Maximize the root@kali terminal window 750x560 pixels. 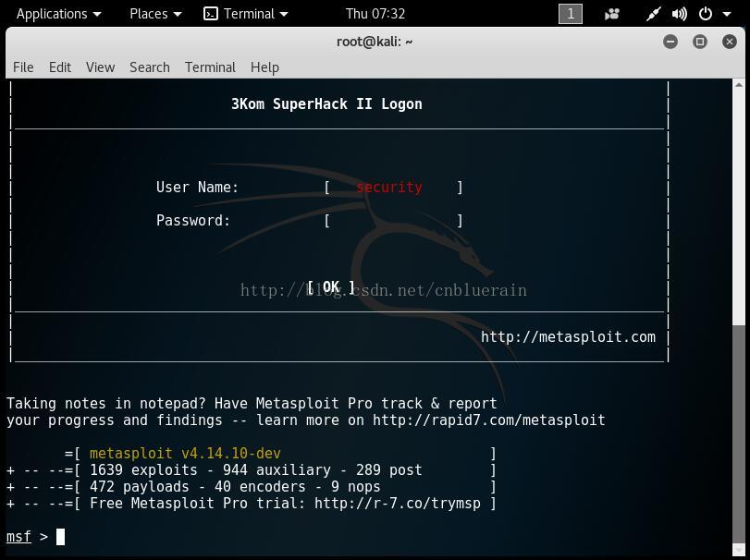(700, 42)
